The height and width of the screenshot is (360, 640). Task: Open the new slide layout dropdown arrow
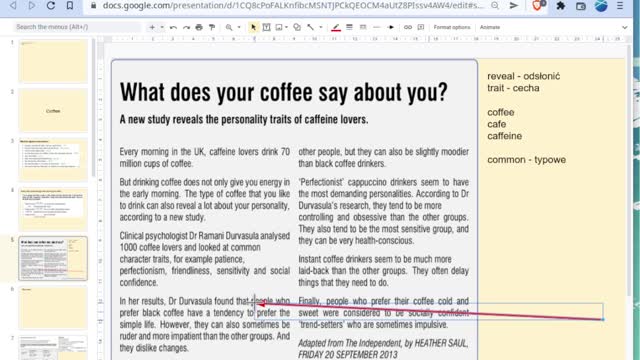click(x=162, y=27)
